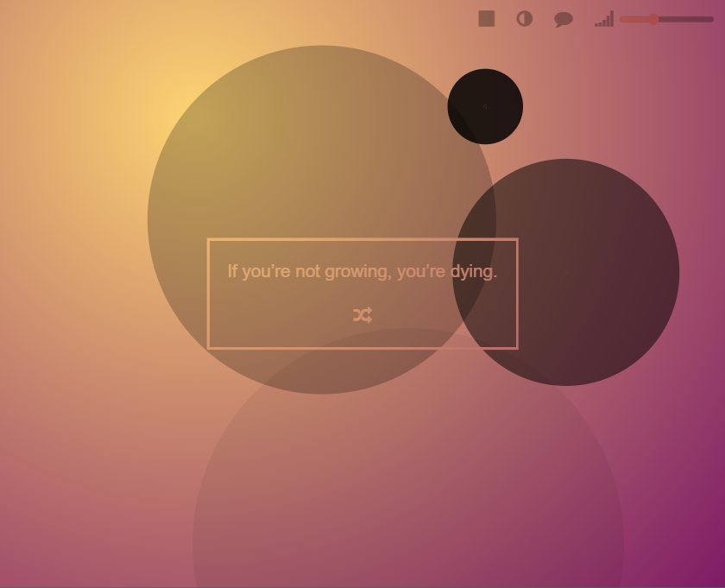Click the shuffle icon below the quote
Image resolution: width=725 pixels, height=588 pixels.
[362, 315]
